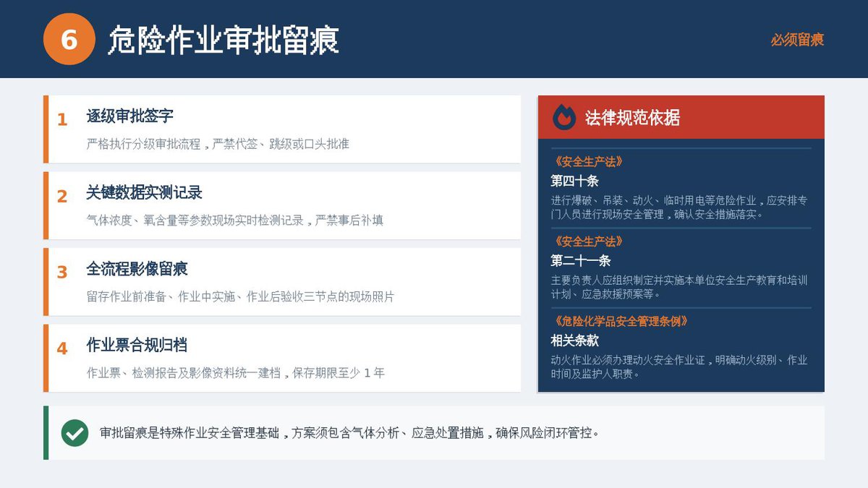Image resolution: width=868 pixels, height=488 pixels.
Task: Click the text about 爆破、吊装、动火
Action: (x=680, y=207)
